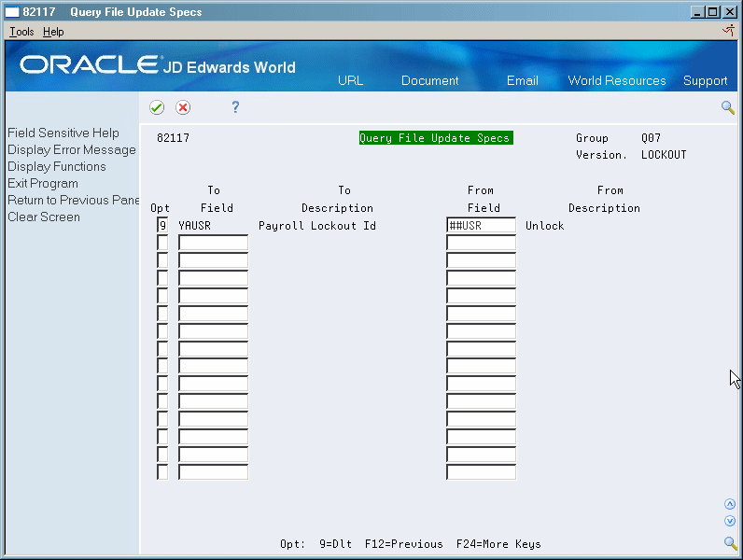The width and height of the screenshot is (743, 560).
Task: Open World Resources in the banner
Action: click(617, 80)
